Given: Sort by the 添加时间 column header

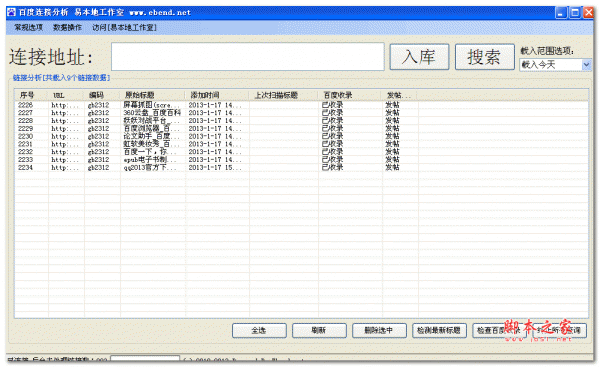Looking at the screenshot, I should tap(217, 95).
